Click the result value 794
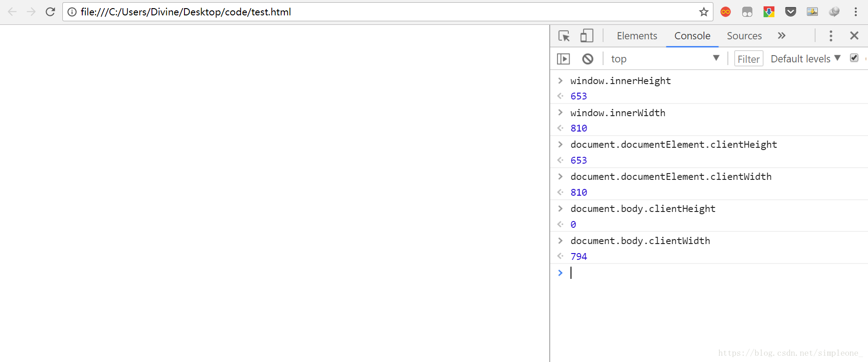868x362 pixels. pyautogui.click(x=579, y=257)
